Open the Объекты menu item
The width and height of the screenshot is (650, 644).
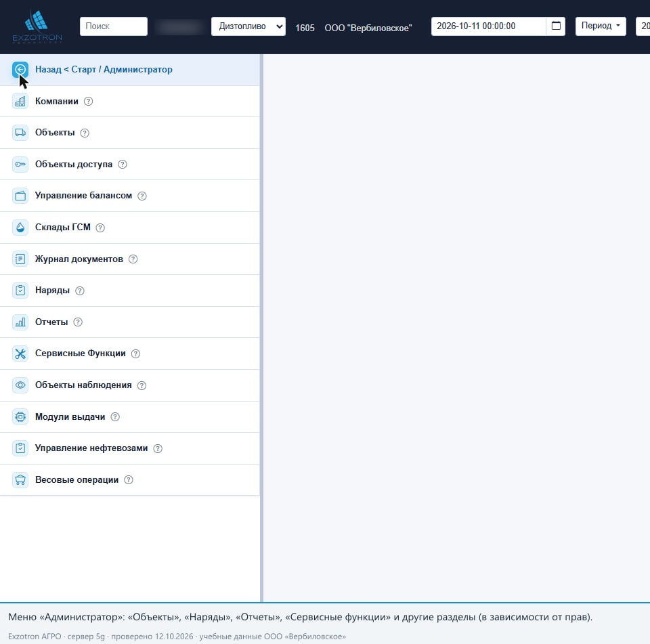tap(130, 133)
